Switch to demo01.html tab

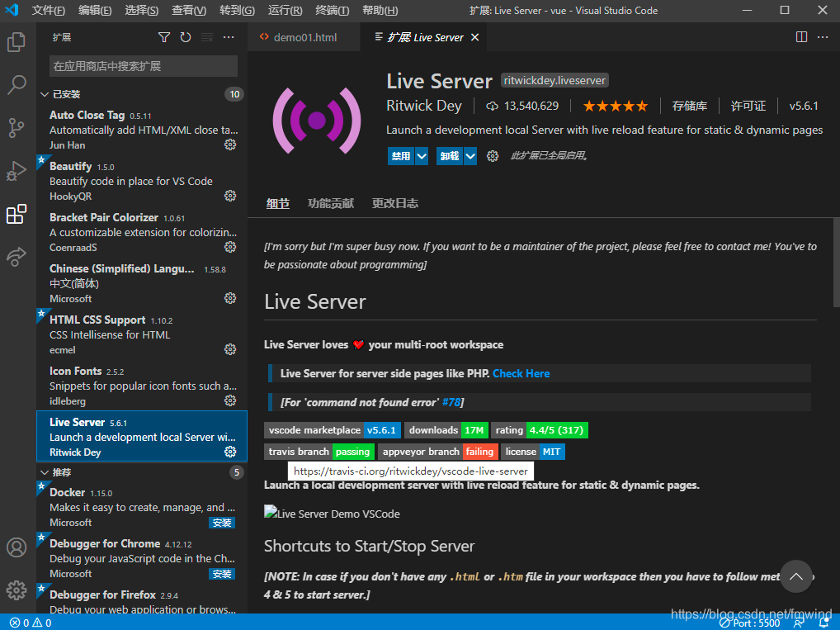click(x=304, y=37)
